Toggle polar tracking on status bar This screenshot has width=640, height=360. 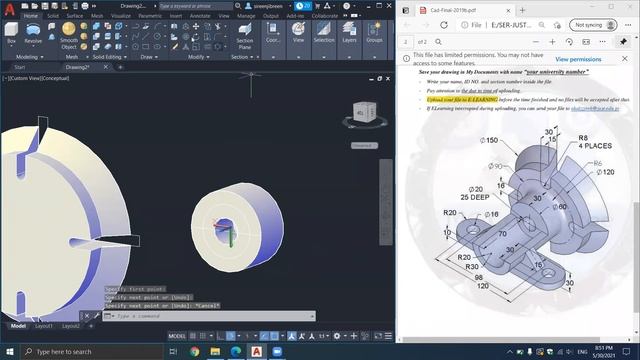[x=231, y=336]
